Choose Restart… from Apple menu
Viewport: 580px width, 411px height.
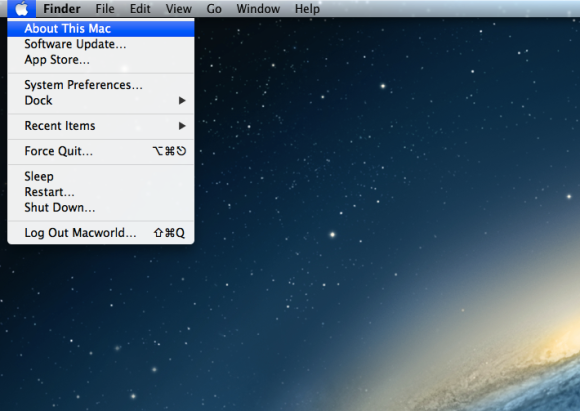(x=101, y=192)
